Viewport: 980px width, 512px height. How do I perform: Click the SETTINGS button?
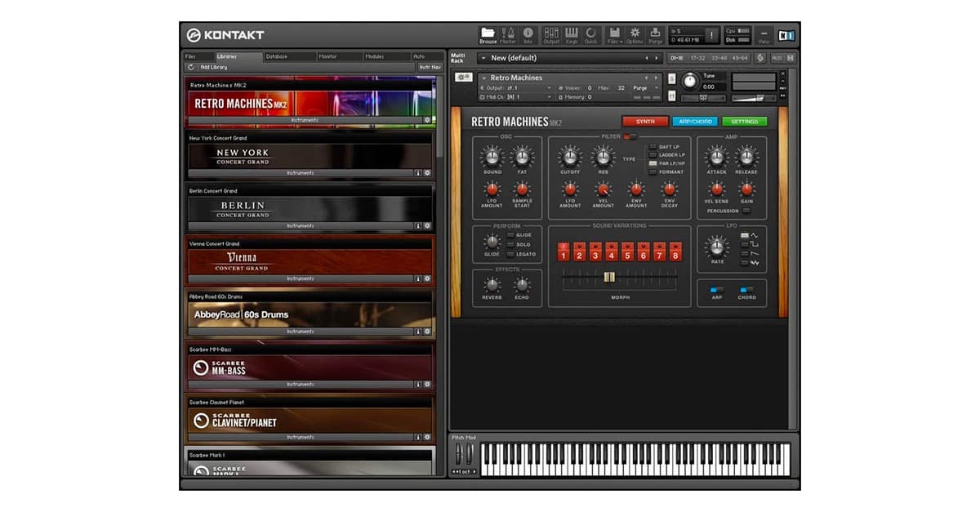[x=744, y=121]
